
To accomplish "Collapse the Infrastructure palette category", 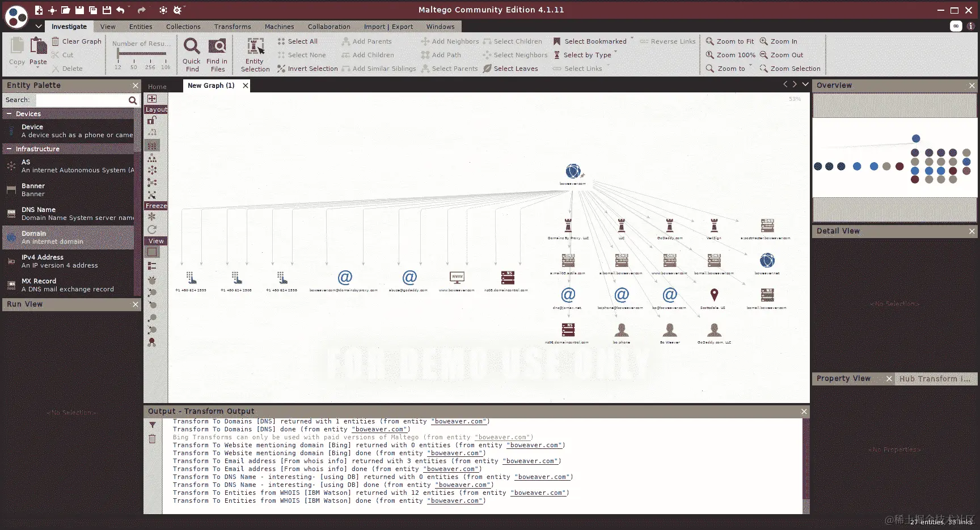I will click(x=9, y=149).
